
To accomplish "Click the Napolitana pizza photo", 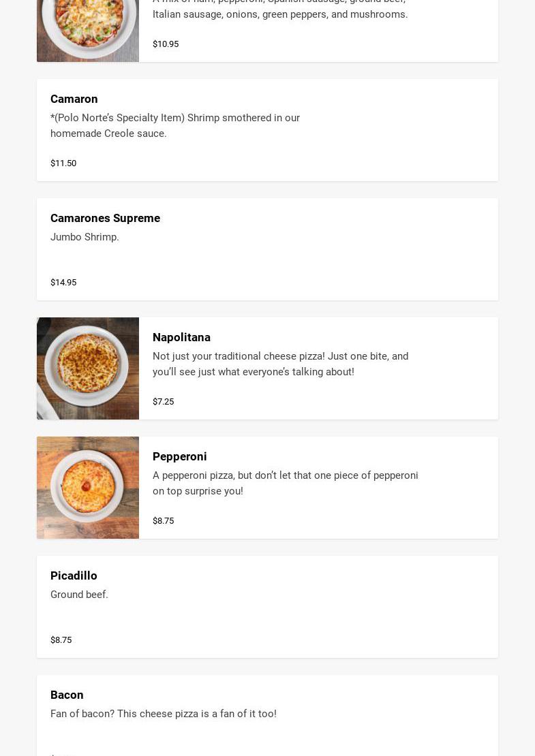I will (88, 368).
